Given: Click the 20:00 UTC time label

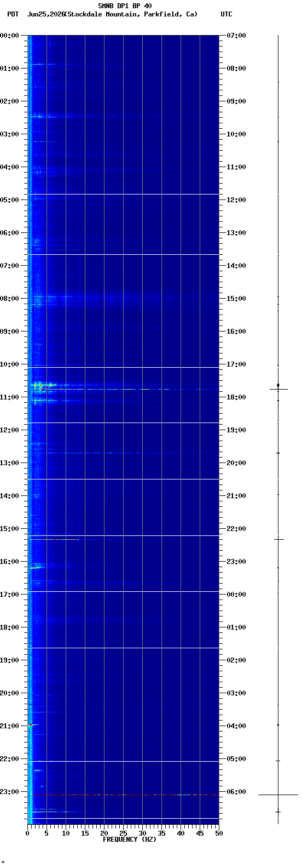Looking at the screenshot, I should pyautogui.click(x=236, y=463).
